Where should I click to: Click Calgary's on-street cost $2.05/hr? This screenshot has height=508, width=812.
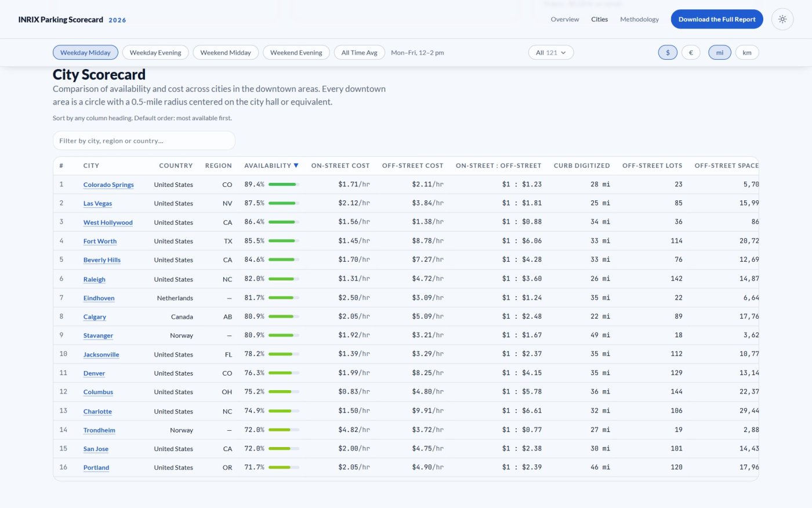click(354, 316)
